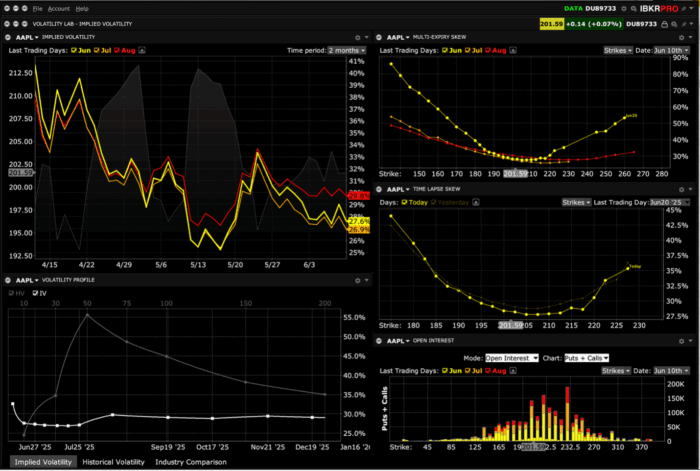Click add-expiry icon in Open Interest panel
The height and width of the screenshot is (471, 700).
click(x=513, y=371)
